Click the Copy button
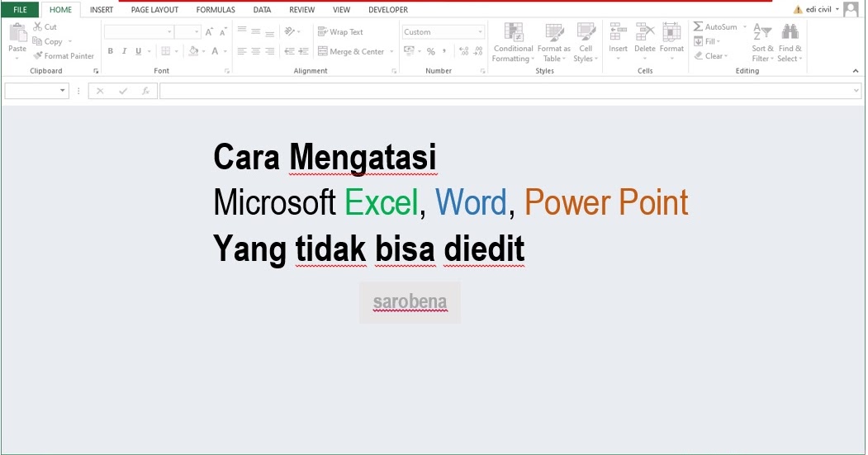The width and height of the screenshot is (868, 455). 48,41
